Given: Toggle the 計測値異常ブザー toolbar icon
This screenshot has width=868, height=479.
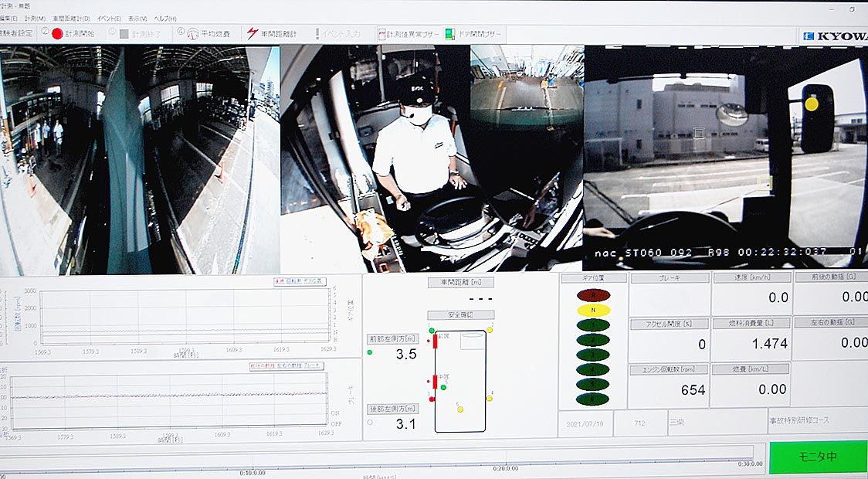Looking at the screenshot, I should (x=382, y=34).
